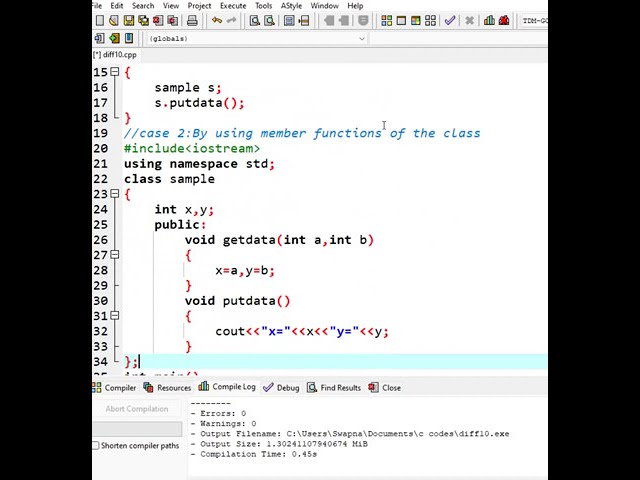The image size is (640, 480).
Task: Collapse the putdata fold at line 31
Action: (115, 316)
